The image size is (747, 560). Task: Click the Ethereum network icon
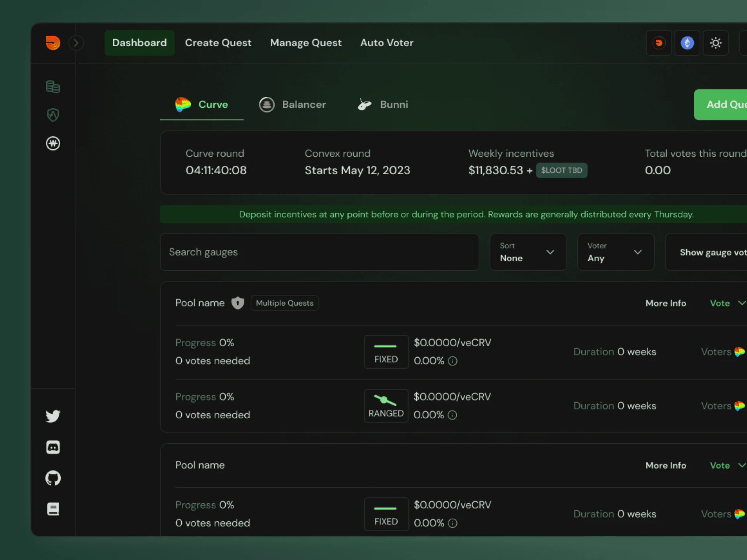coord(687,43)
